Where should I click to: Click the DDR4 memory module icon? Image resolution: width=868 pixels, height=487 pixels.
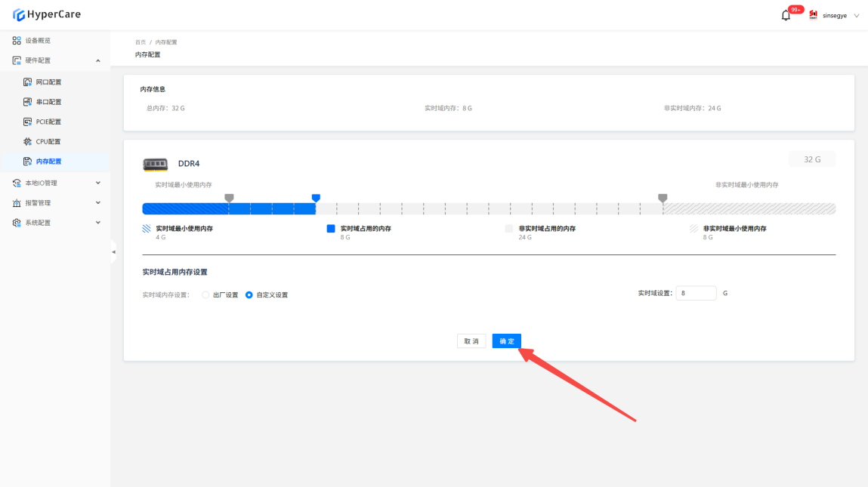pos(155,164)
